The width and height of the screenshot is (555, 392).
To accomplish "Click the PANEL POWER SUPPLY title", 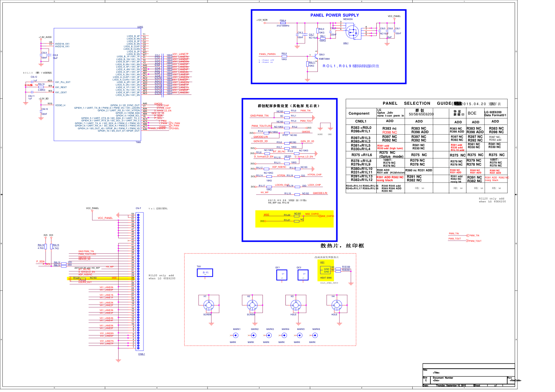I will (334, 15).
